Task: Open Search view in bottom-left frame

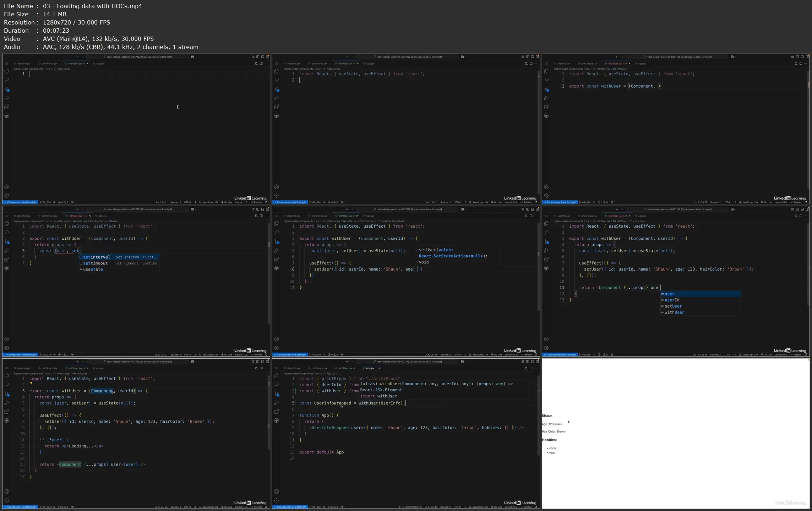Action: 7,385
